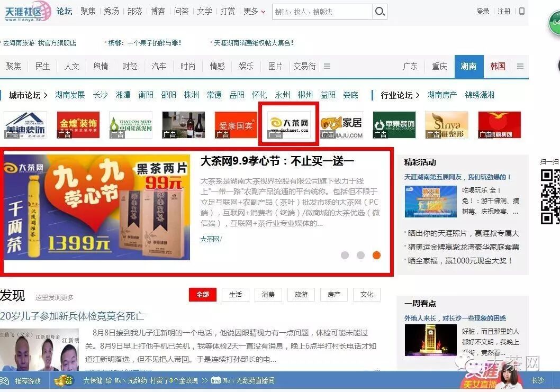Screen dimensions: 560x392
Task: Click the Tianya community logo
Action: [28, 12]
